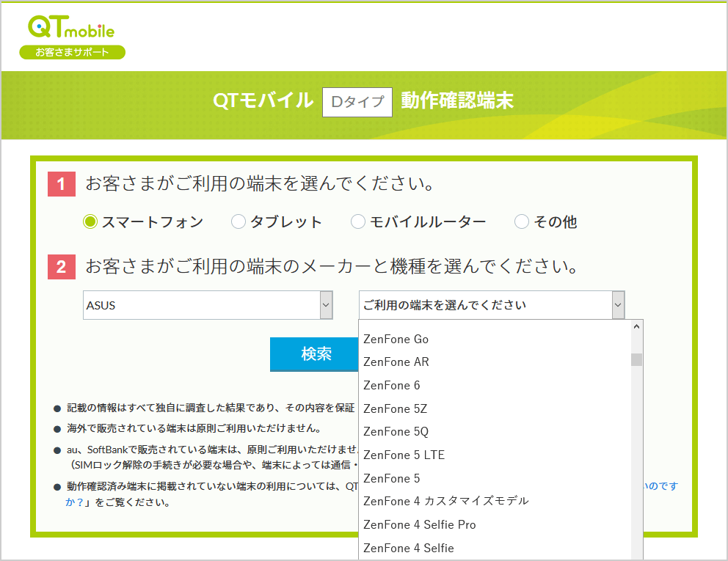Click the note 海外で販売されている端末は原則ご利用いただけません

tap(194, 428)
